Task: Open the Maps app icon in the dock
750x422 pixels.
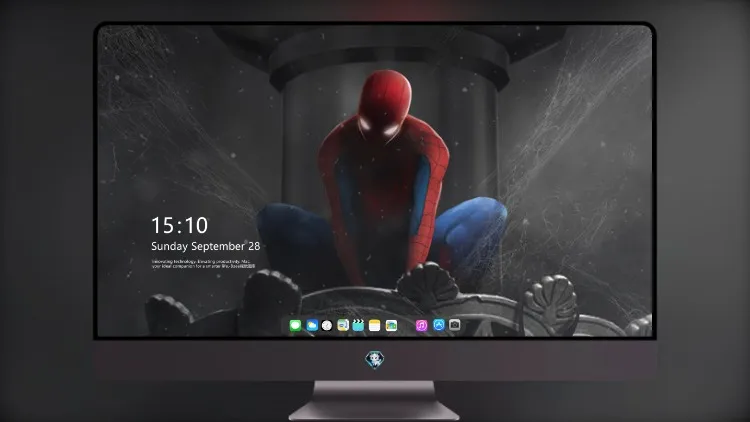Action: point(343,325)
